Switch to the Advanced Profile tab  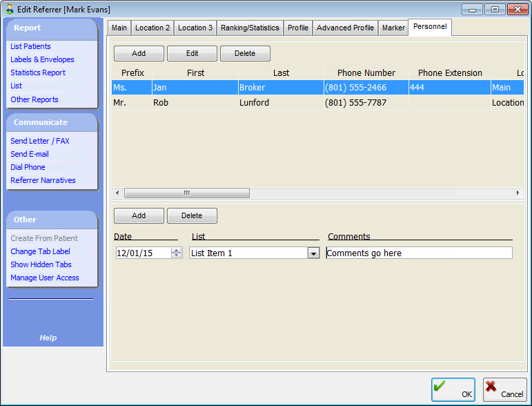click(x=345, y=28)
